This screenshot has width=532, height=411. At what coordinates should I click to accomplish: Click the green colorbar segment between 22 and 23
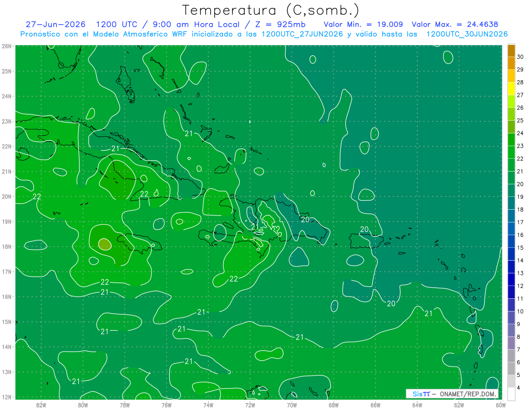[511, 152]
